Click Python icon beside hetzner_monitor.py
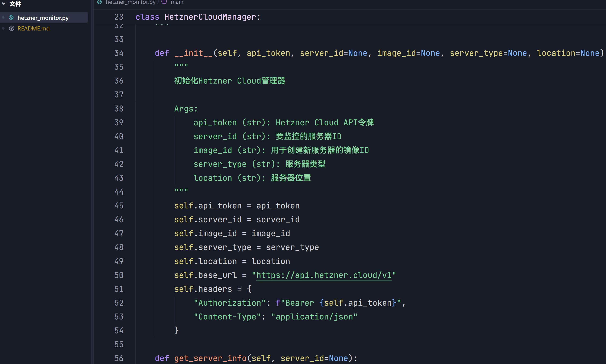Image resolution: width=606 pixels, height=364 pixels. pyautogui.click(x=11, y=18)
